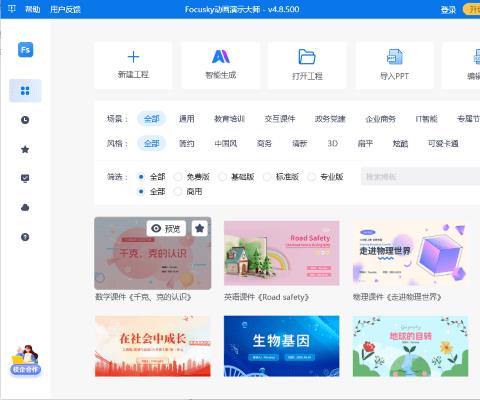Click the document icon for 导入PPT
The image size is (480, 400).
(x=394, y=57)
